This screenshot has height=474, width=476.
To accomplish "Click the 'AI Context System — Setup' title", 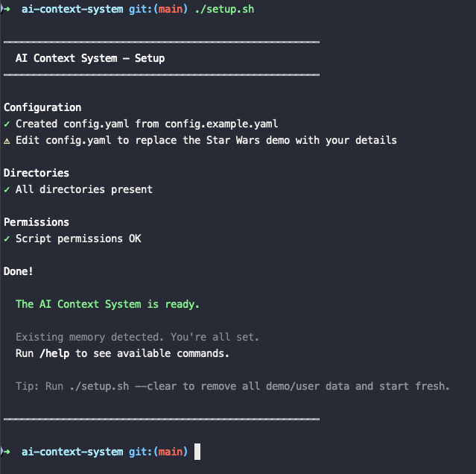I will tap(89, 58).
